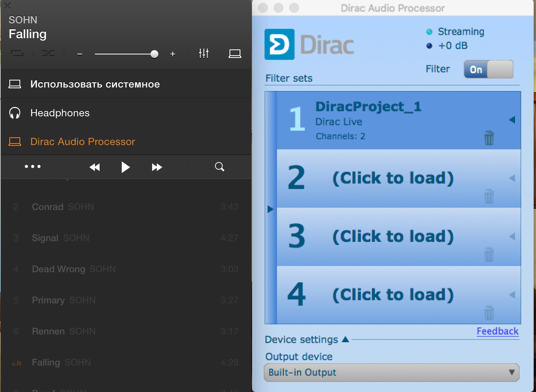Open the three-dot more options menu

click(x=33, y=166)
